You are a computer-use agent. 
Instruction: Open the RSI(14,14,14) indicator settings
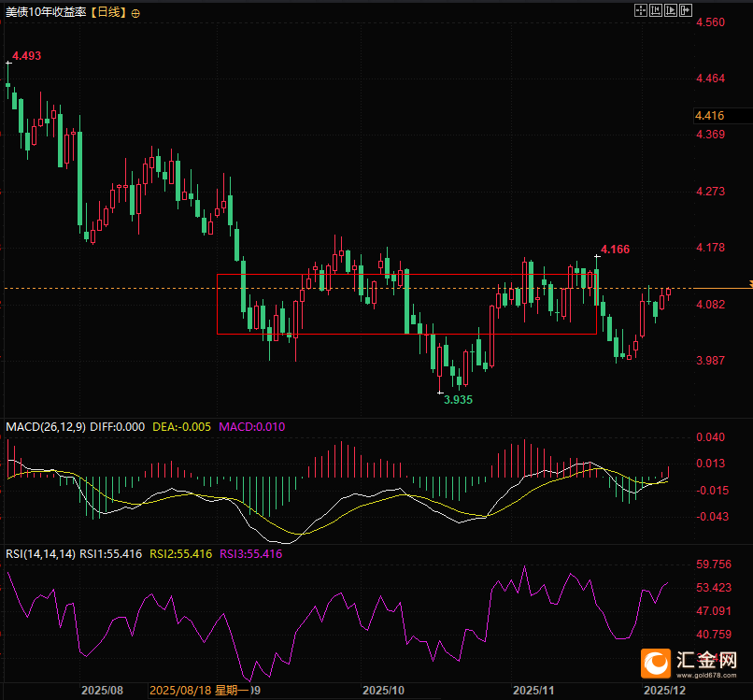point(41,553)
